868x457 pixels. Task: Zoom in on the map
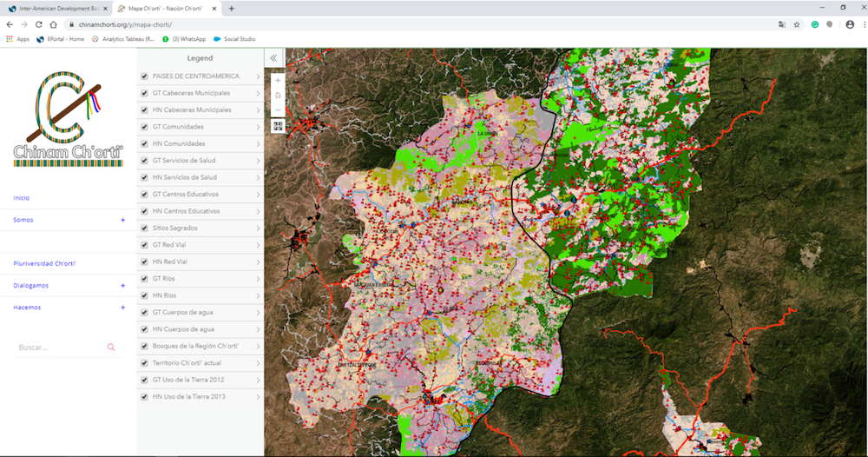278,80
